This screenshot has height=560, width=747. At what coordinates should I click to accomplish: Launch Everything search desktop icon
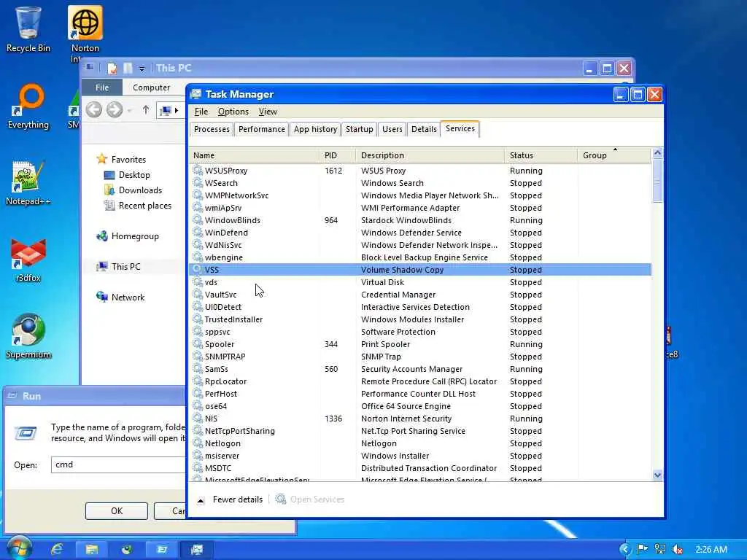28,106
